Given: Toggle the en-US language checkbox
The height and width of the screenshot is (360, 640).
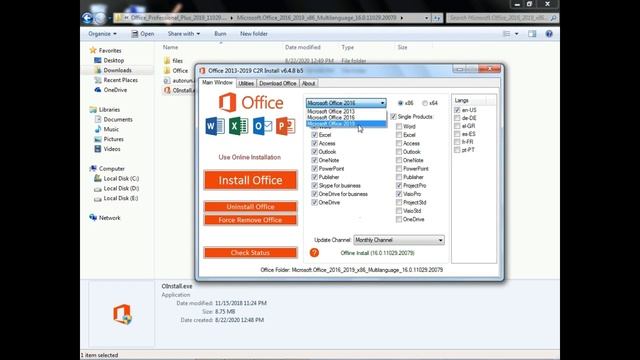Looking at the screenshot, I should click(457, 110).
